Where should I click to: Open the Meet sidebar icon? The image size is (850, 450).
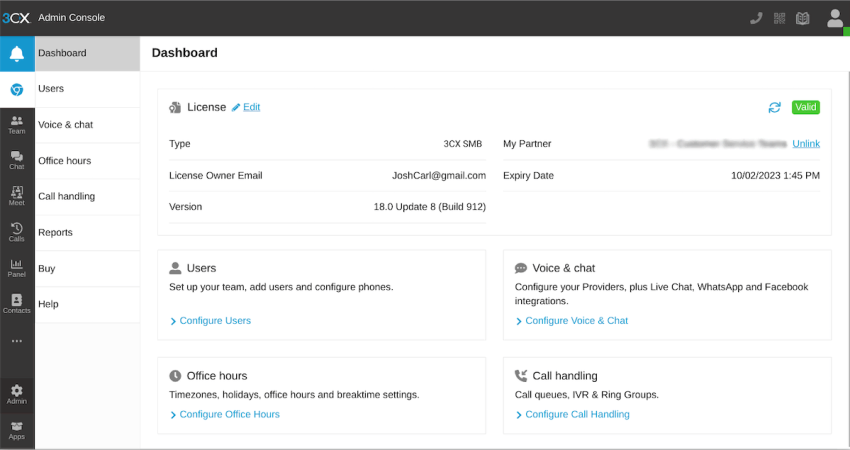pyautogui.click(x=17, y=196)
